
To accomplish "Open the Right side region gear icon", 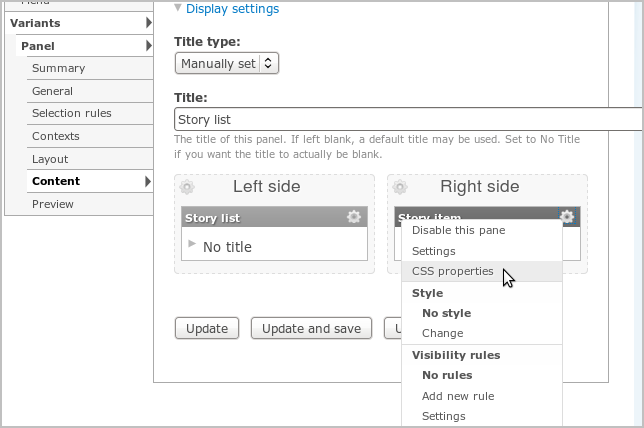I will (400, 187).
